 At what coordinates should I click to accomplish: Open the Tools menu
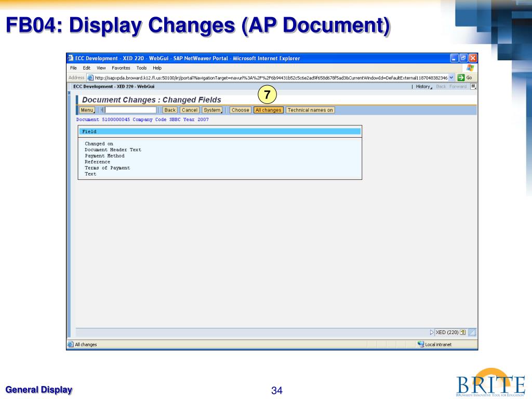[141, 68]
